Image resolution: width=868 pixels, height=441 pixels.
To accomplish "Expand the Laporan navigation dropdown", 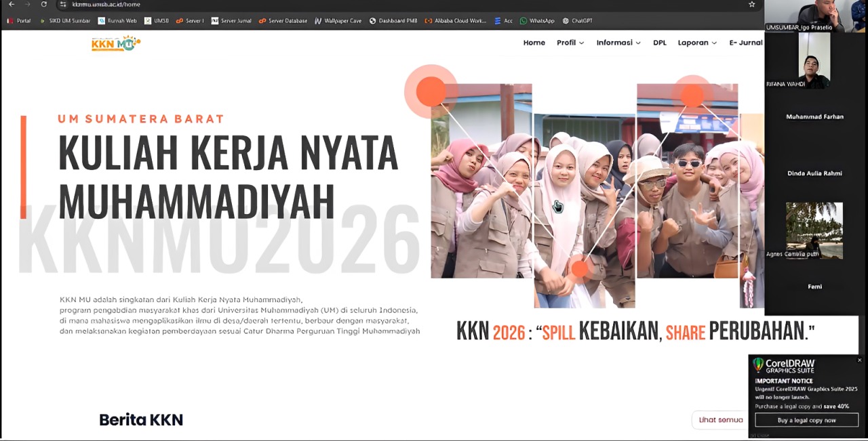I will point(696,43).
